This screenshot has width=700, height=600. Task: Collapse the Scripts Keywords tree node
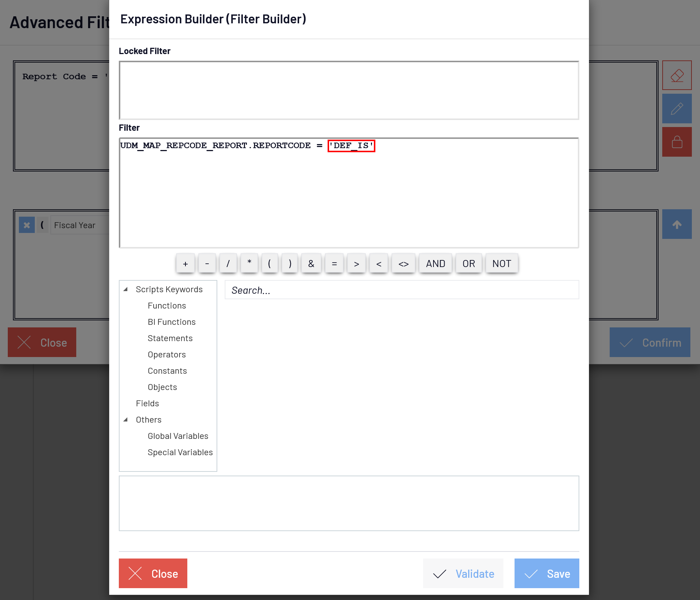coord(126,289)
